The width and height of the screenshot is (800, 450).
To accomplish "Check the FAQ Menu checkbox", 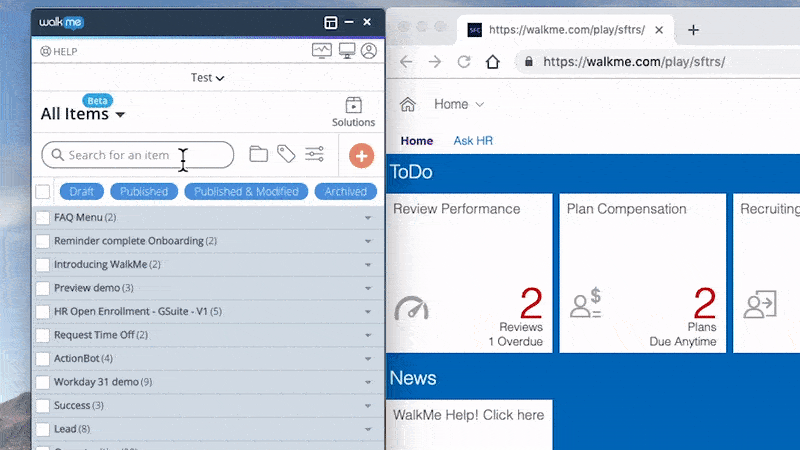I will tap(43, 218).
